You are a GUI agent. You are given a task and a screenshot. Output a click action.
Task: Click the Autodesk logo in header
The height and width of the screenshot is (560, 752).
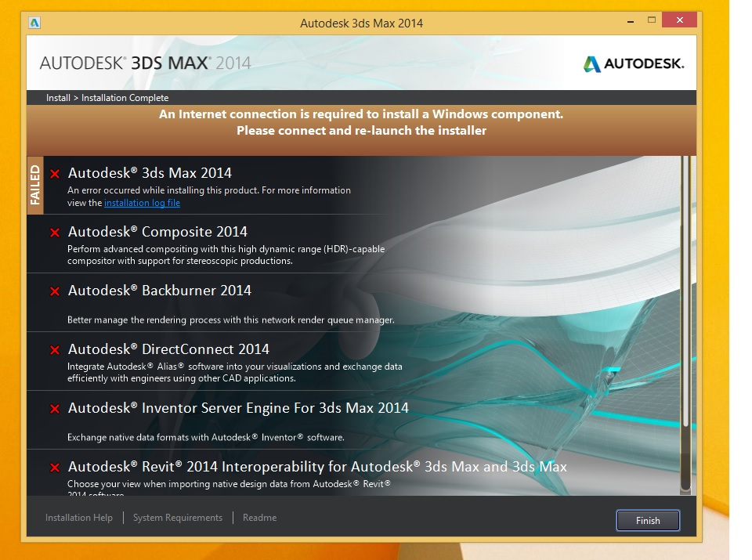[634, 63]
